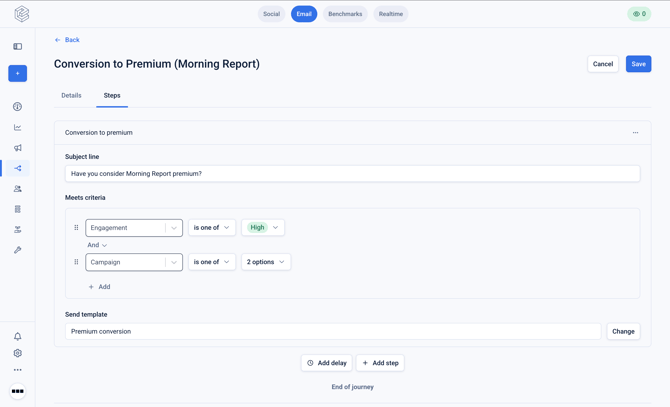Open the Details tab

[71, 95]
